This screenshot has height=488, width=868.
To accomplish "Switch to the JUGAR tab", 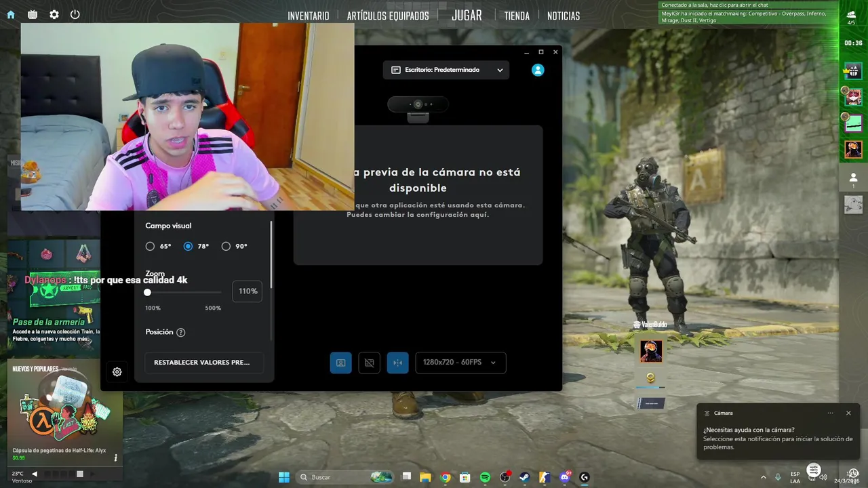I will pyautogui.click(x=467, y=15).
